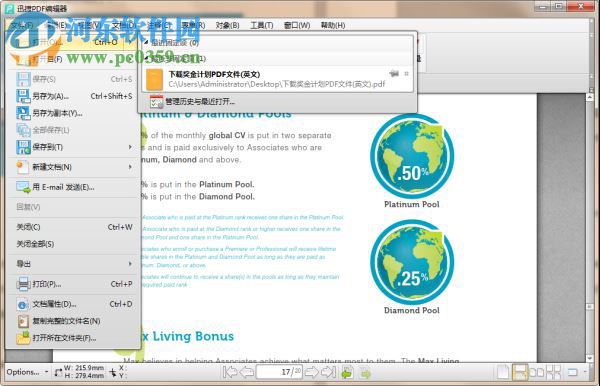This screenshot has width=600, height=386.
Task: Click the 回复(V) menu item
Action: coord(74,207)
